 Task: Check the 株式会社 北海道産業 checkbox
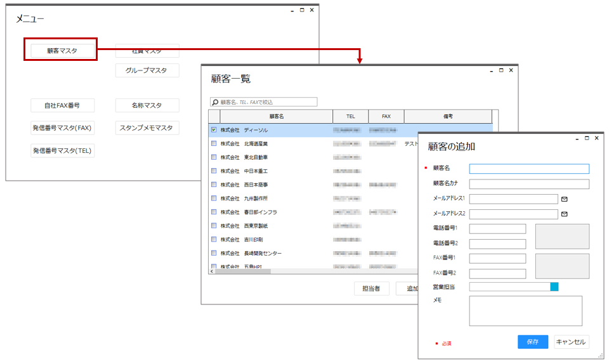214,143
